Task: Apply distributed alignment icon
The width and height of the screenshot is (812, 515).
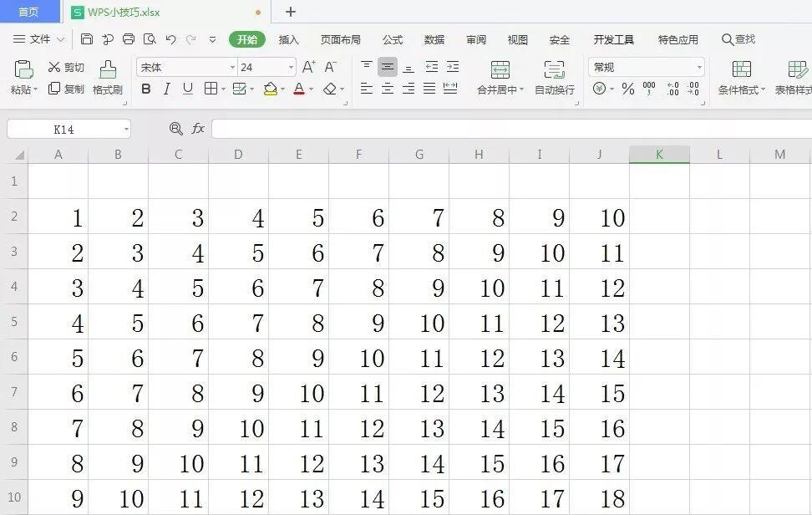Action: [x=450, y=89]
